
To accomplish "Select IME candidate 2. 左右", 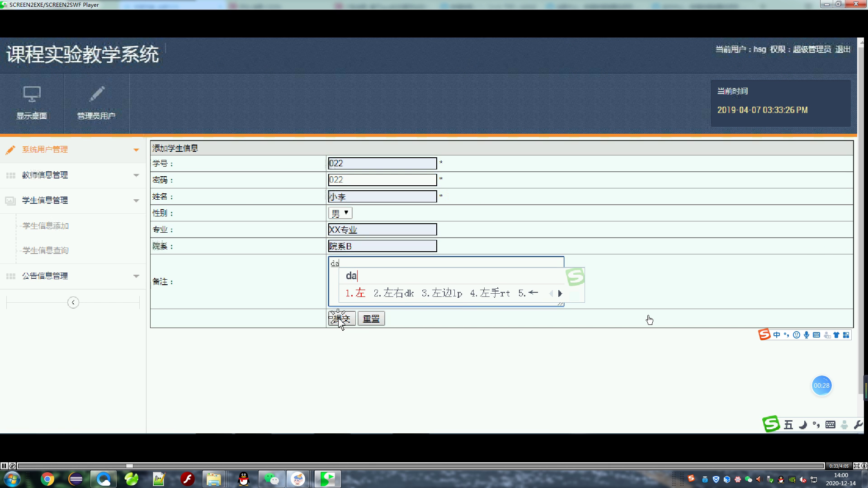I will [x=394, y=293].
